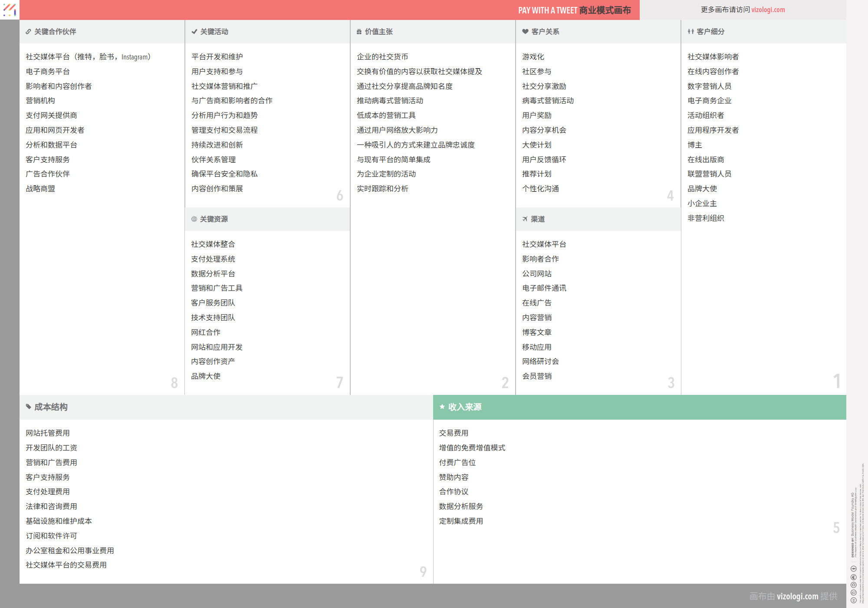Click the paper plane icon beside 渠道
The width and height of the screenshot is (868, 608).
pyautogui.click(x=525, y=219)
